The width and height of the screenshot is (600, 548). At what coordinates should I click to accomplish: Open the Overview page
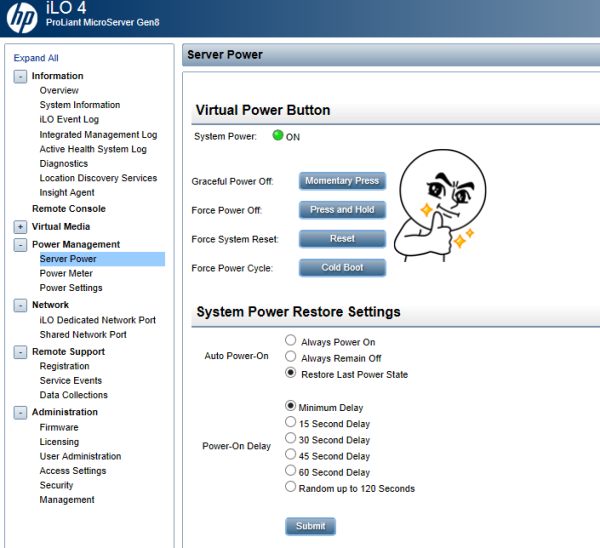tap(59, 90)
